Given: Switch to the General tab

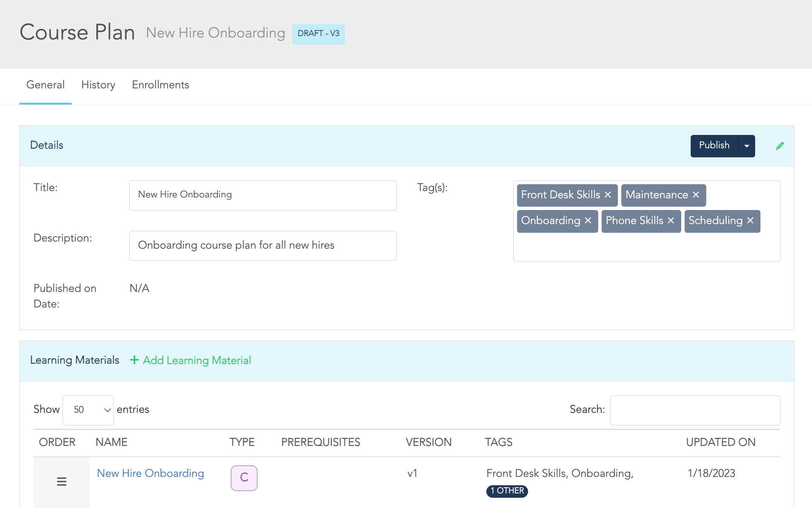Looking at the screenshot, I should [x=45, y=85].
